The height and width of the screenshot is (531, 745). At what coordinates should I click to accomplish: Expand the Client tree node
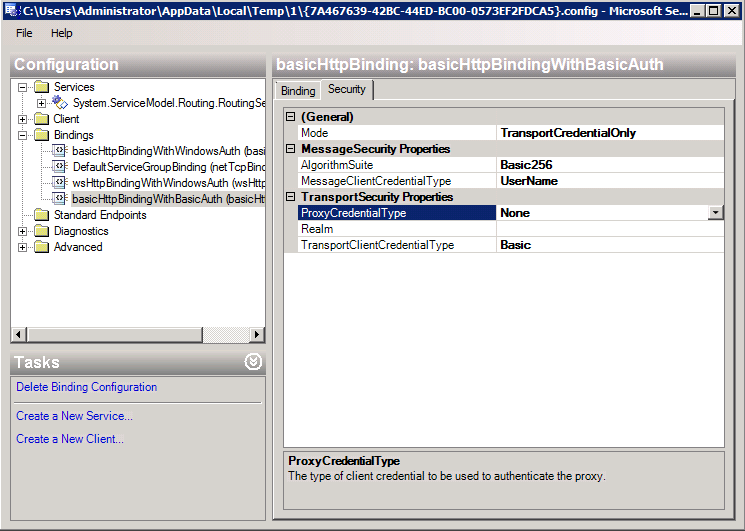(x=23, y=119)
